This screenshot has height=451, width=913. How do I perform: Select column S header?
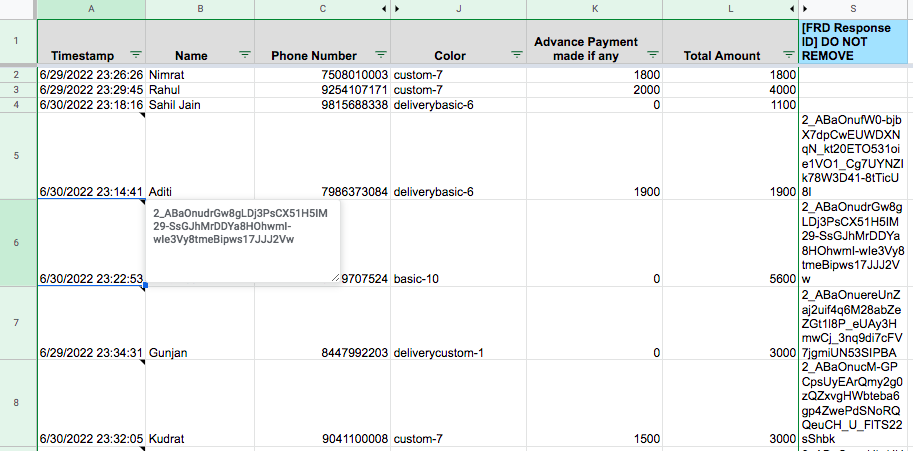[853, 9]
